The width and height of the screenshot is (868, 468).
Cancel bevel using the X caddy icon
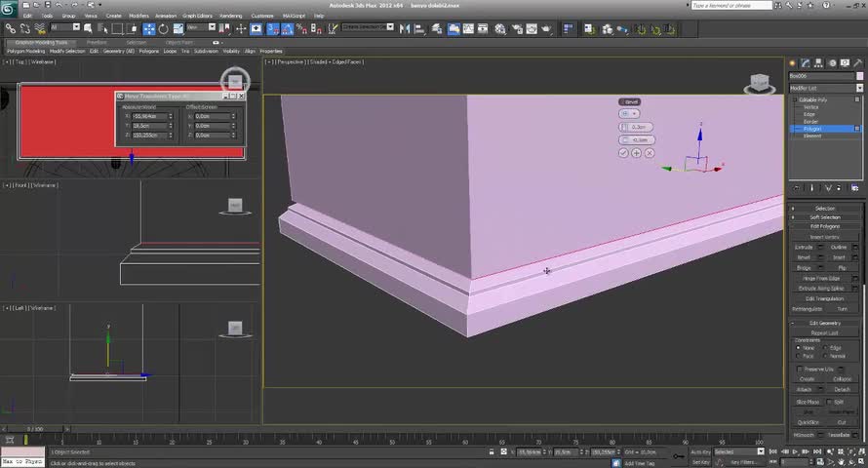650,153
